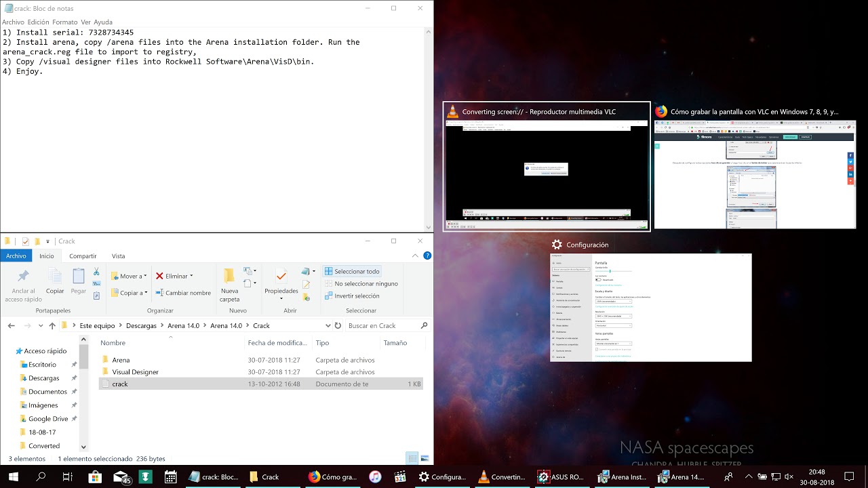Viewport: 868px width, 488px height.
Task: Click the scissors Cut icon
Action: pyautogui.click(x=96, y=272)
